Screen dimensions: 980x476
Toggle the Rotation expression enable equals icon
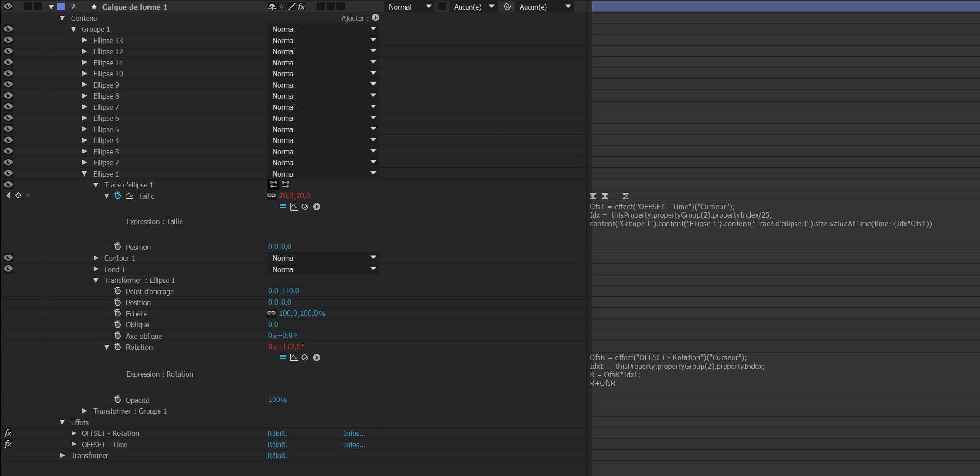pos(283,357)
